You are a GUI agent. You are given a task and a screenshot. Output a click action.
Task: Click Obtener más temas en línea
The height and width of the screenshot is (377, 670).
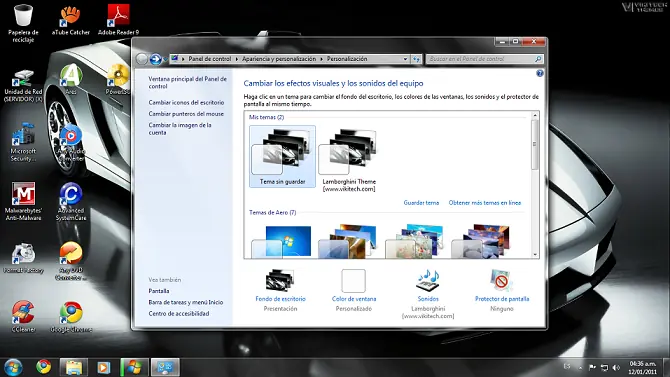click(x=485, y=203)
